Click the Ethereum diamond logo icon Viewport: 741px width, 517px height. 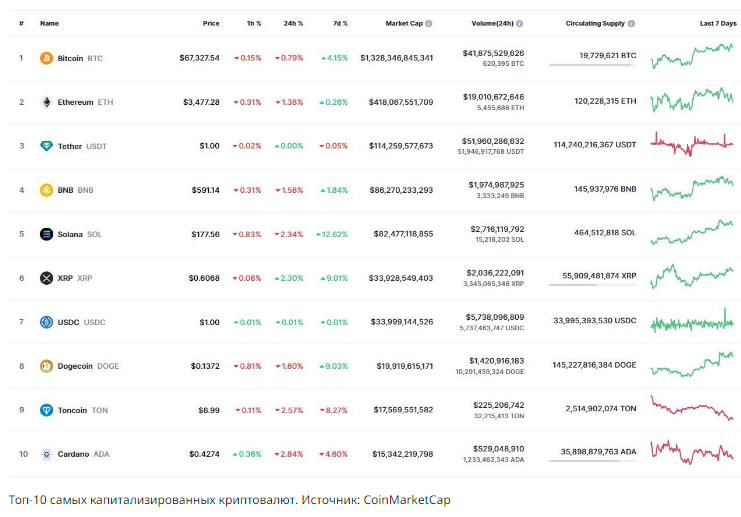pos(46,102)
